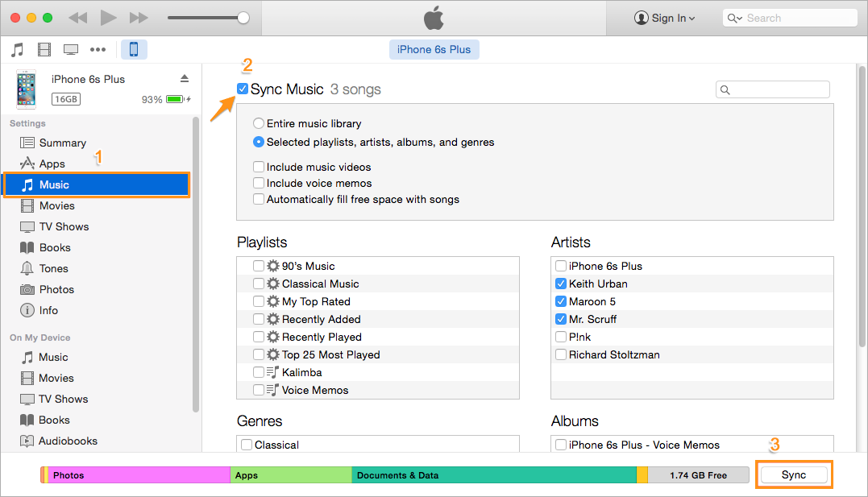Check the Classical genre
The width and height of the screenshot is (868, 497).
pyautogui.click(x=247, y=445)
